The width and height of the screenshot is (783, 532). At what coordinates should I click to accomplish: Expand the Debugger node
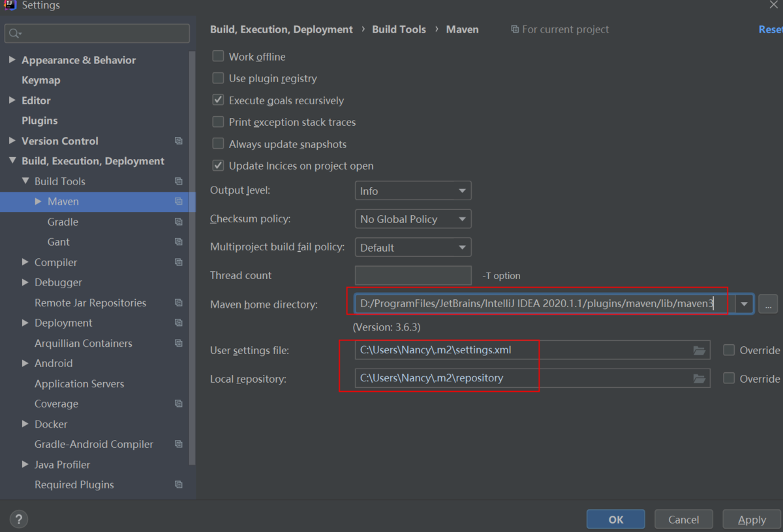pyautogui.click(x=25, y=282)
